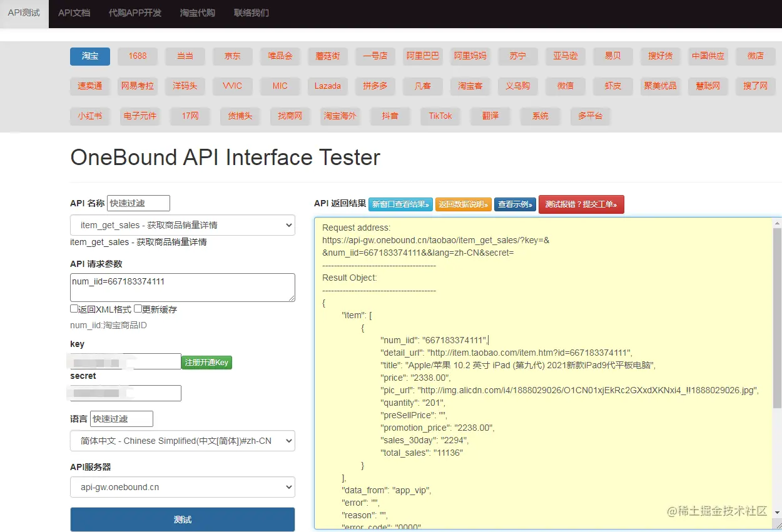Select the 抖音 platform

click(x=390, y=116)
